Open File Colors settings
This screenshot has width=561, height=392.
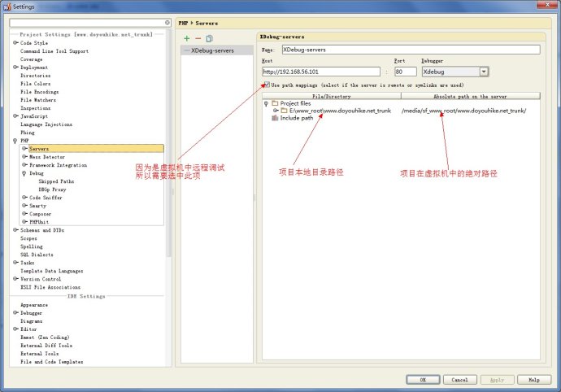click(x=36, y=84)
